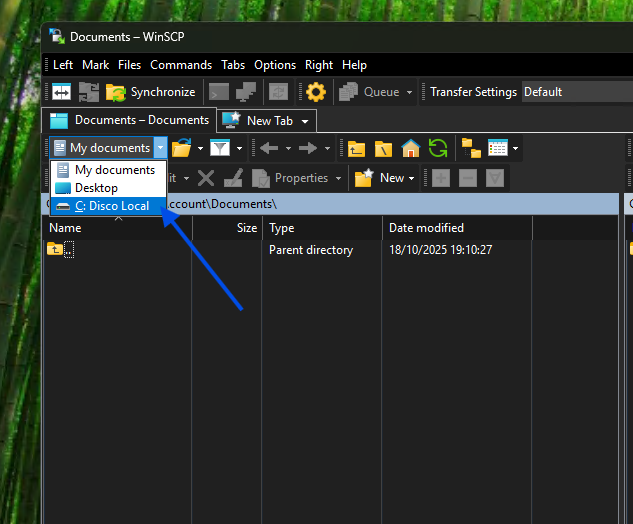633x524 pixels.
Task: Click the file filter funnel icon
Action: [x=219, y=149]
